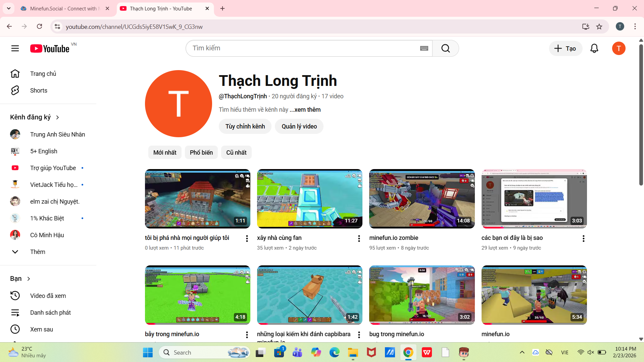Screen dimensions: 644x362
Task: Click the search magnifier button
Action: (445, 48)
